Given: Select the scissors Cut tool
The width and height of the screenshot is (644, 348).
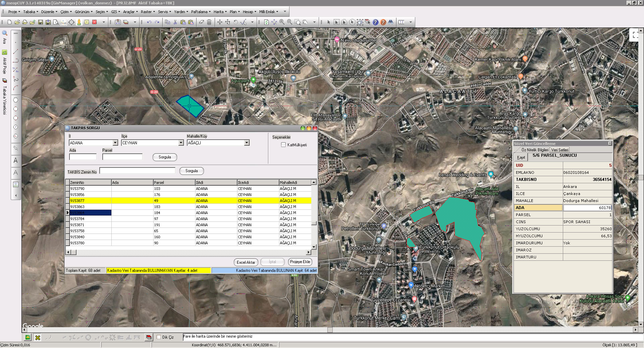Looking at the screenshot, I should [175, 22].
